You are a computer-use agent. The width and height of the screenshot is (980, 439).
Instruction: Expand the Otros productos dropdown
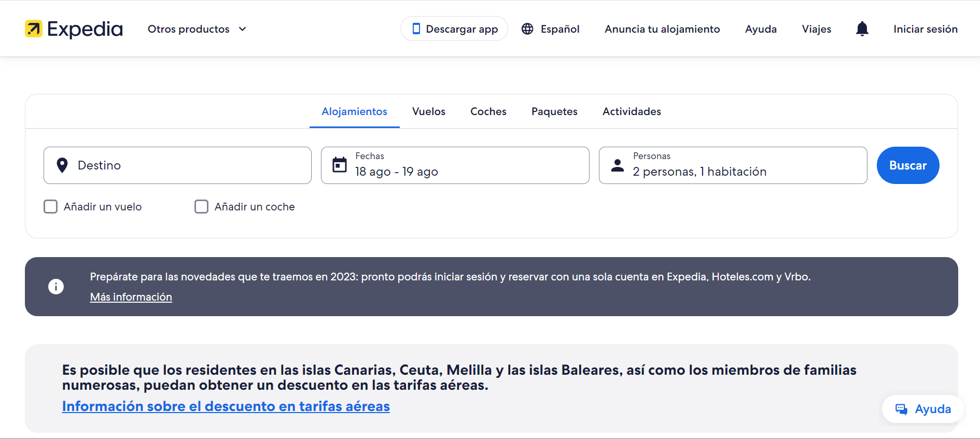point(197,29)
